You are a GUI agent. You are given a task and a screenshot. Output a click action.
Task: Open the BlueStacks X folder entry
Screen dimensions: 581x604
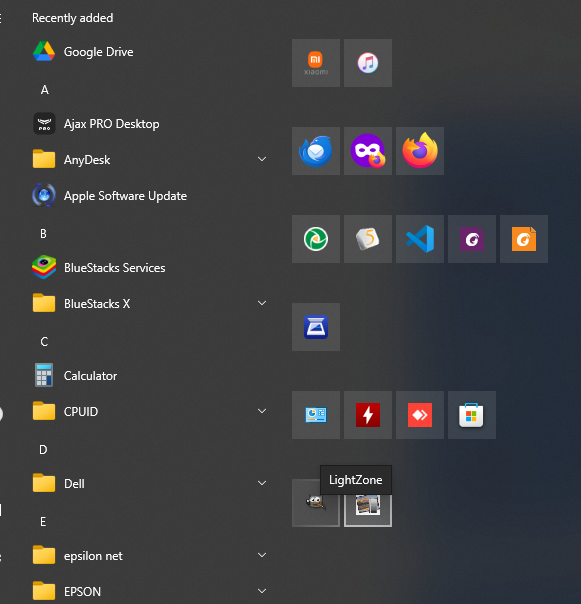[x=150, y=304]
